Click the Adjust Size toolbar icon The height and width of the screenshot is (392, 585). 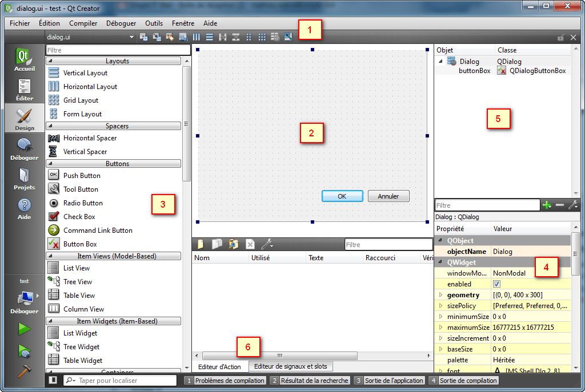click(x=289, y=37)
